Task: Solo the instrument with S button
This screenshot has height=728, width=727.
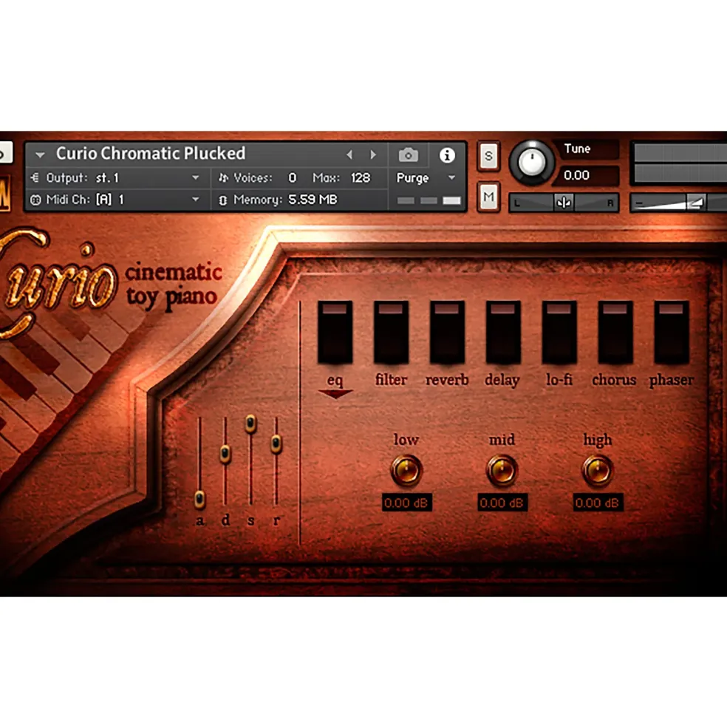Action: tap(488, 156)
